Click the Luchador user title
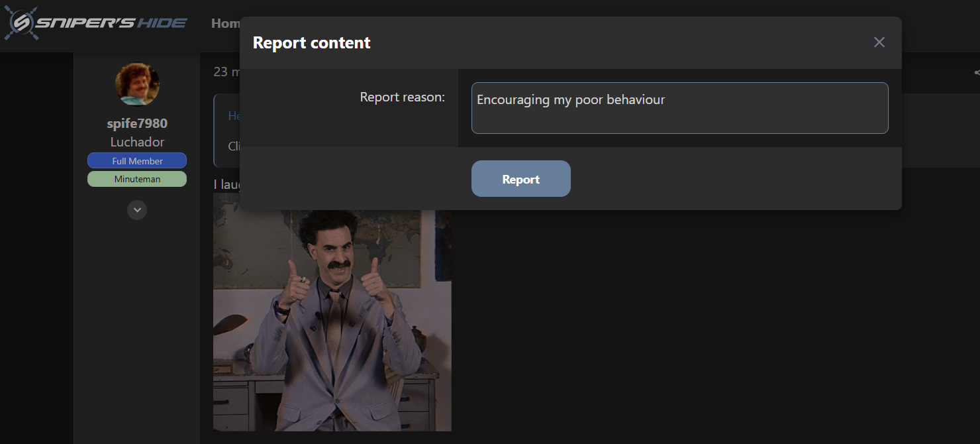 pos(137,142)
